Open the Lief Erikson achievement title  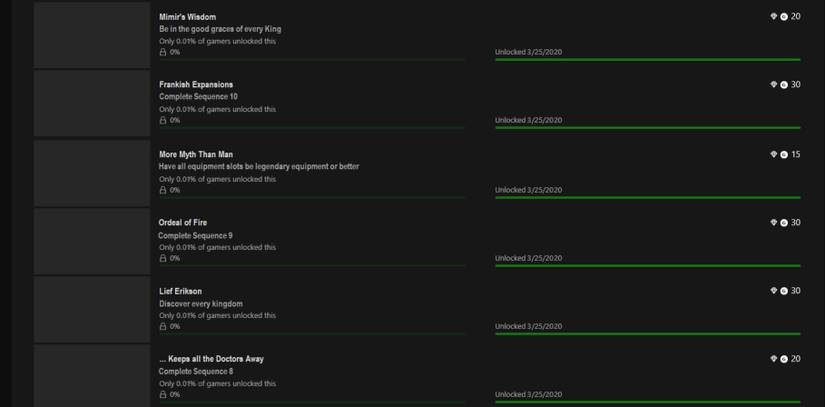coord(180,291)
